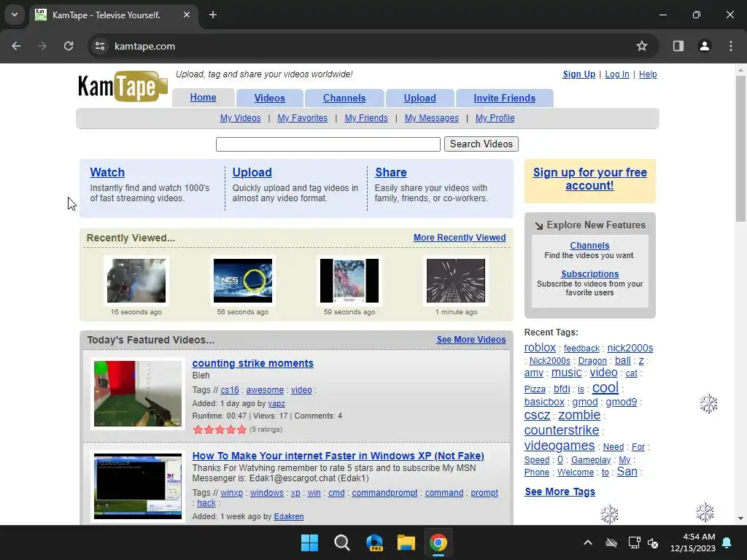Click the site information icon in the address bar
Viewport: 747px width, 560px height.
(x=100, y=46)
